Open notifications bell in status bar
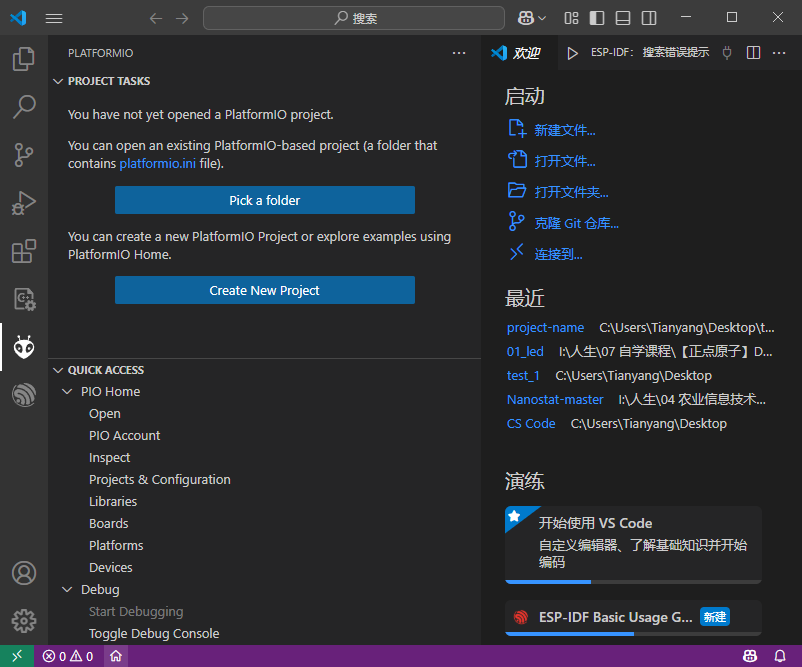Image resolution: width=802 pixels, height=667 pixels. coord(780,656)
